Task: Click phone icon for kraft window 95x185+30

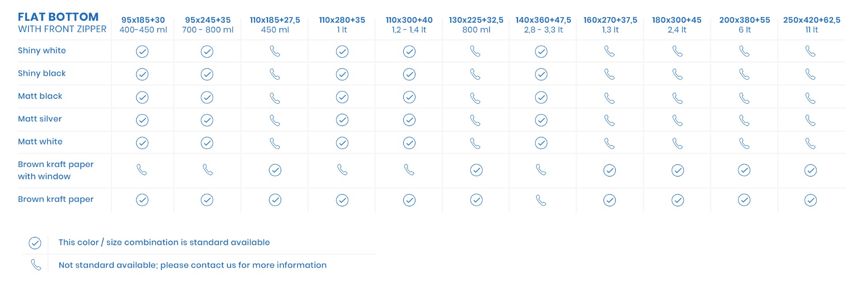Action: point(142,170)
